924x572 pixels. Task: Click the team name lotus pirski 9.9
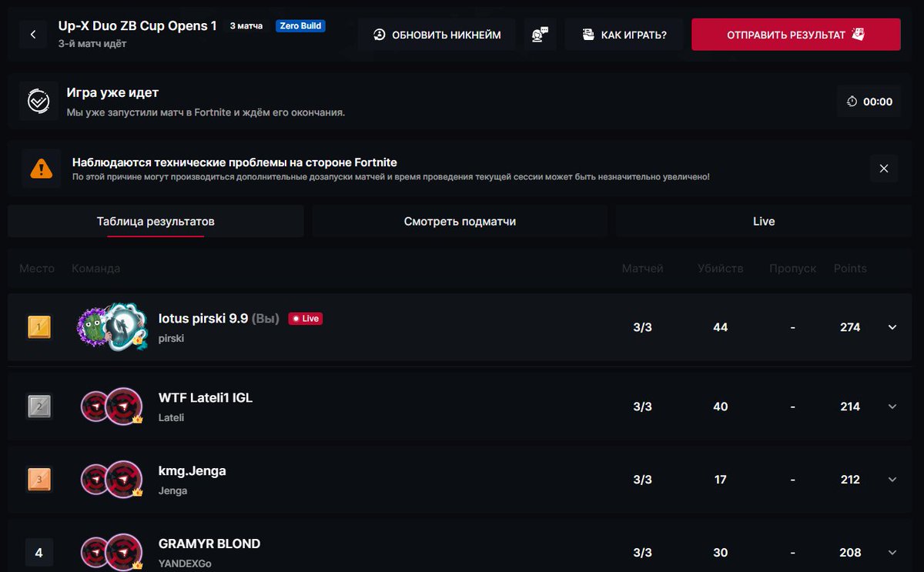click(203, 318)
